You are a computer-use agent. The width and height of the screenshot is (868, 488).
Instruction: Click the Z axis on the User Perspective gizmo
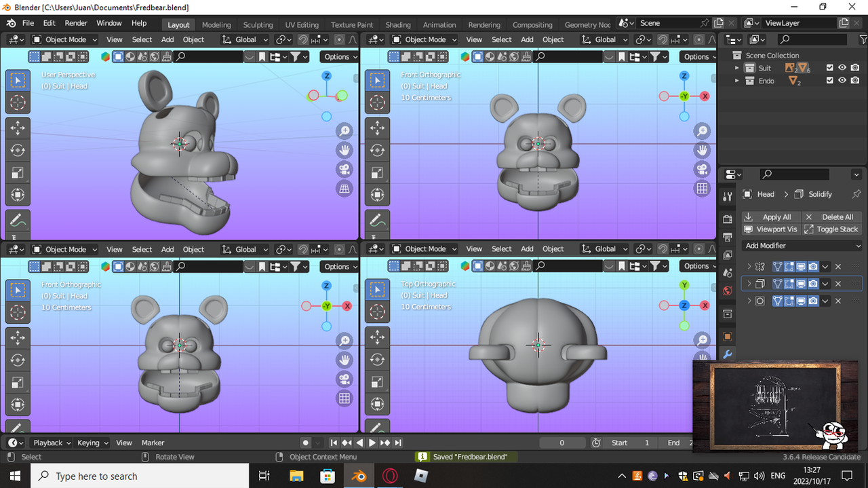click(327, 75)
